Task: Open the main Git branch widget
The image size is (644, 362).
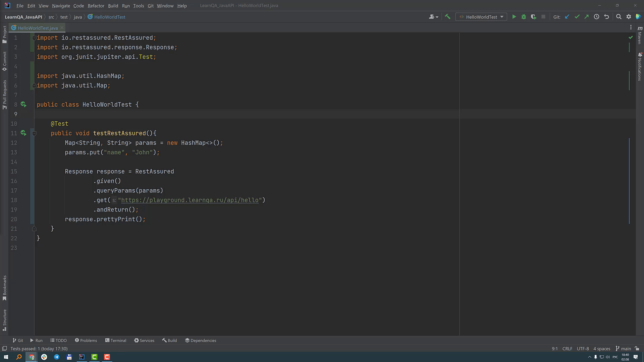Action: [x=623, y=349]
